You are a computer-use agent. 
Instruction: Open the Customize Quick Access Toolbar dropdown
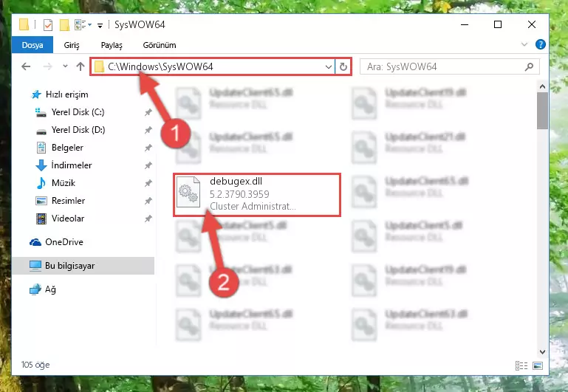[x=100, y=25]
